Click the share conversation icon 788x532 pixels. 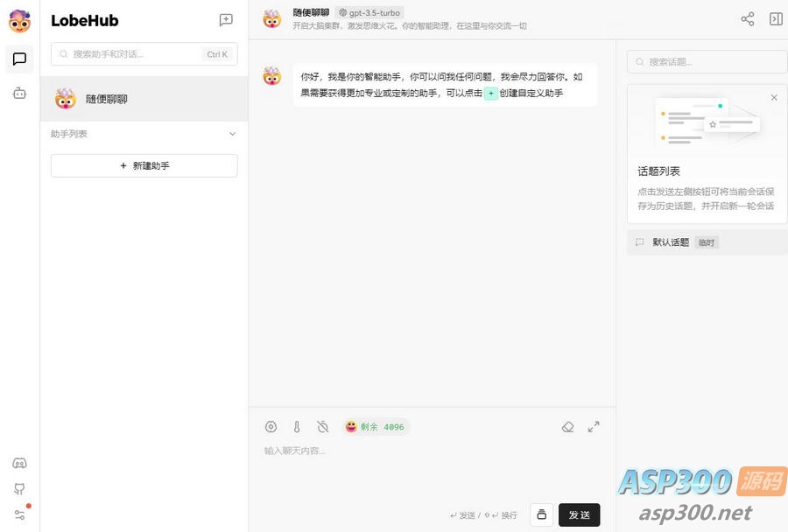(748, 19)
